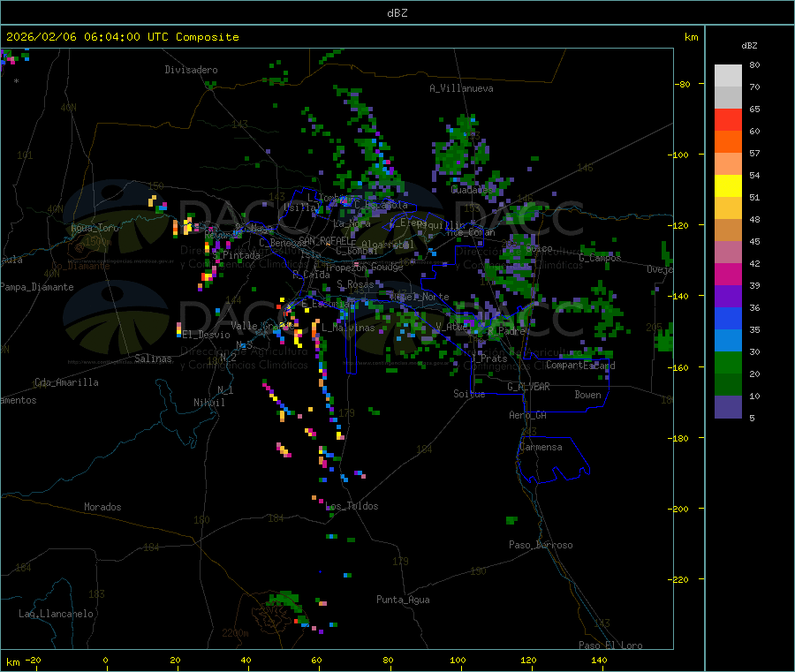
Task: Click the -80 km vertical axis tick
Action: pyautogui.click(x=682, y=84)
